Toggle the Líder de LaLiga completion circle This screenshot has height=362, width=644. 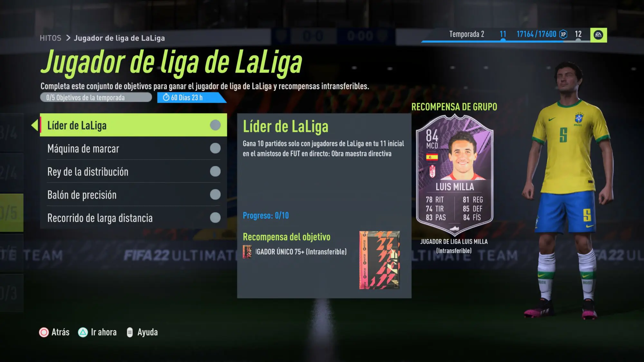[215, 125]
